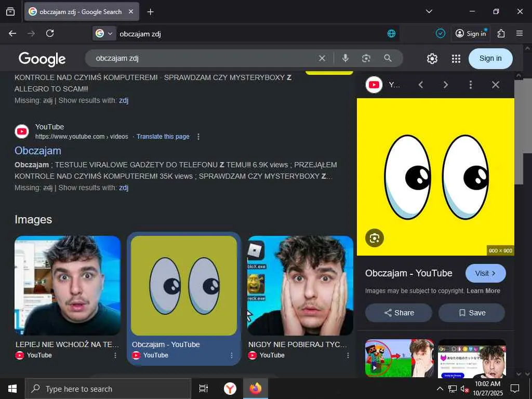
Task: Open the related Minecraft thumbnail in panel
Action: click(400, 358)
